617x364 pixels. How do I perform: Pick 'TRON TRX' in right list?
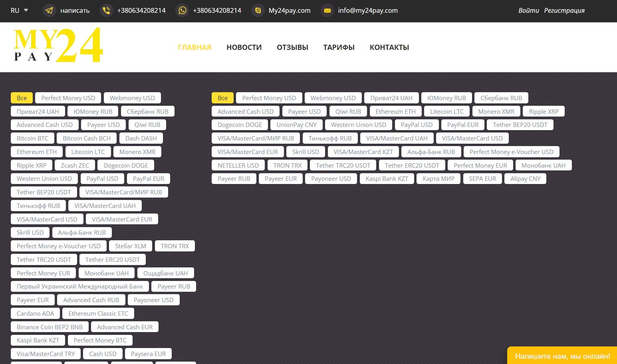(x=288, y=166)
